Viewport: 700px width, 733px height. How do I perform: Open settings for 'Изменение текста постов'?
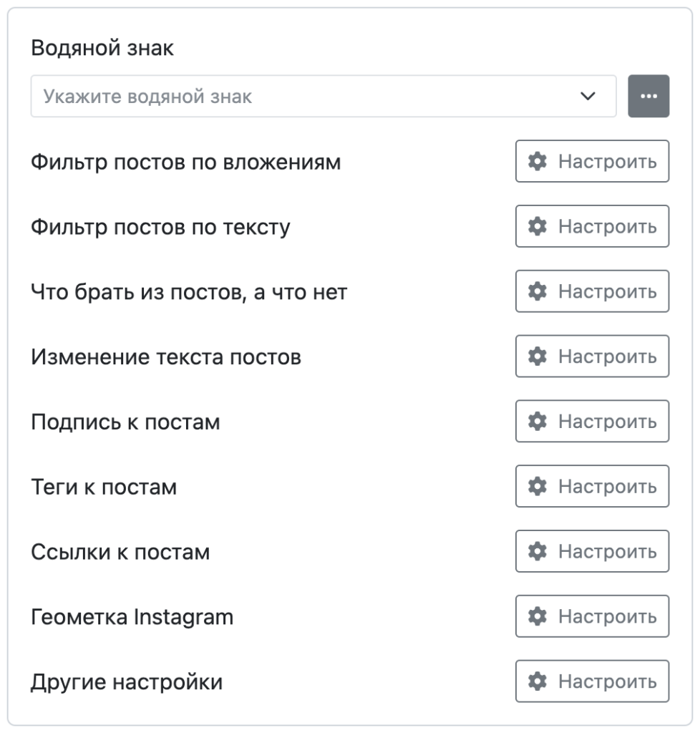[x=593, y=356]
